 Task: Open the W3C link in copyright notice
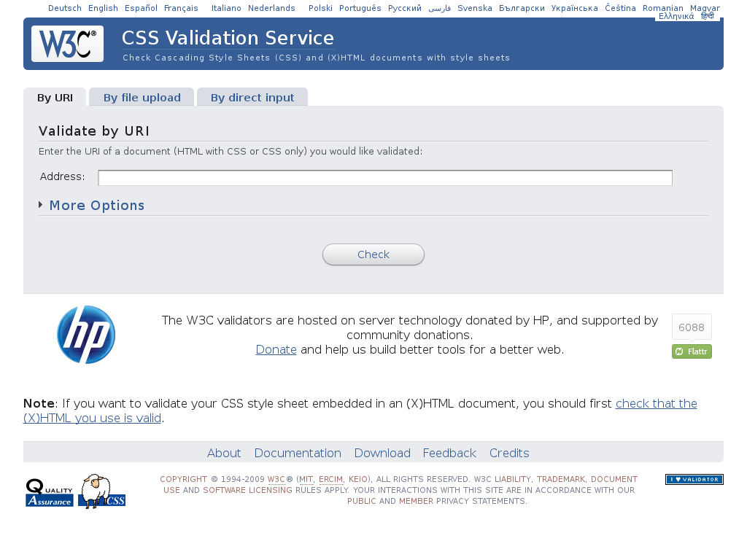276,479
